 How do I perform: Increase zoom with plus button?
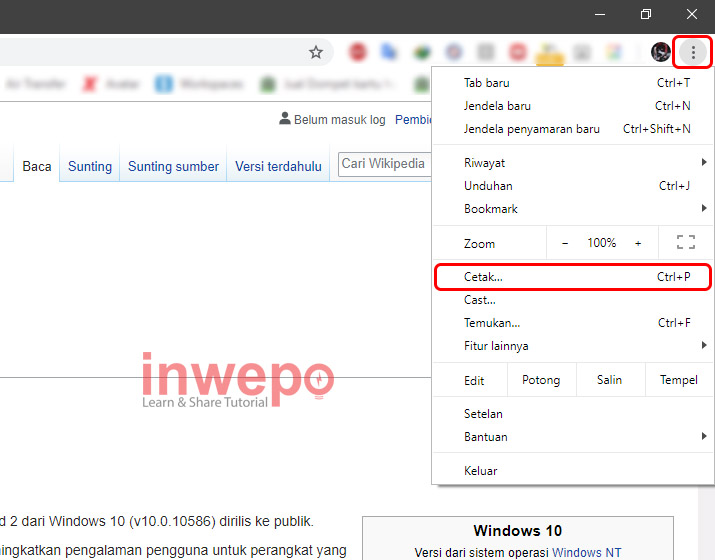point(638,244)
